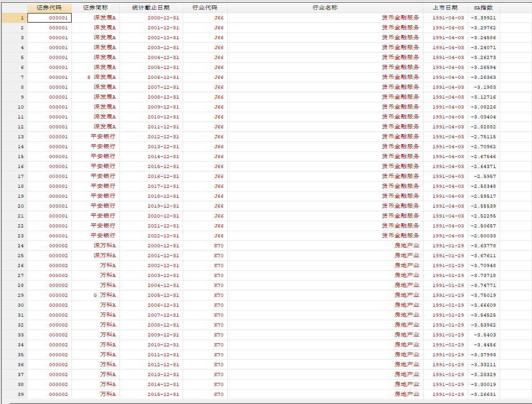Click the 证券代码 cell in row 1

point(49,18)
